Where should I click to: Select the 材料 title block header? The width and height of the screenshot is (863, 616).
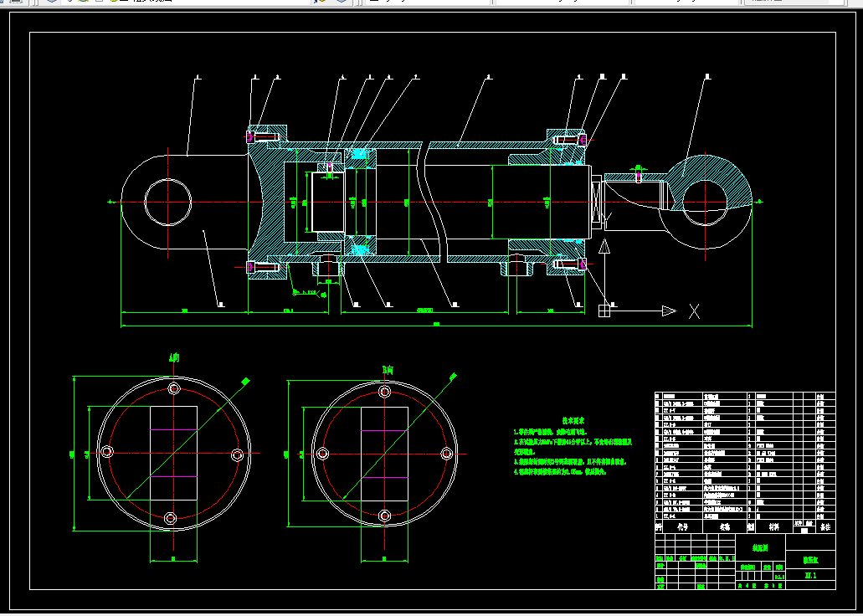tap(773, 527)
